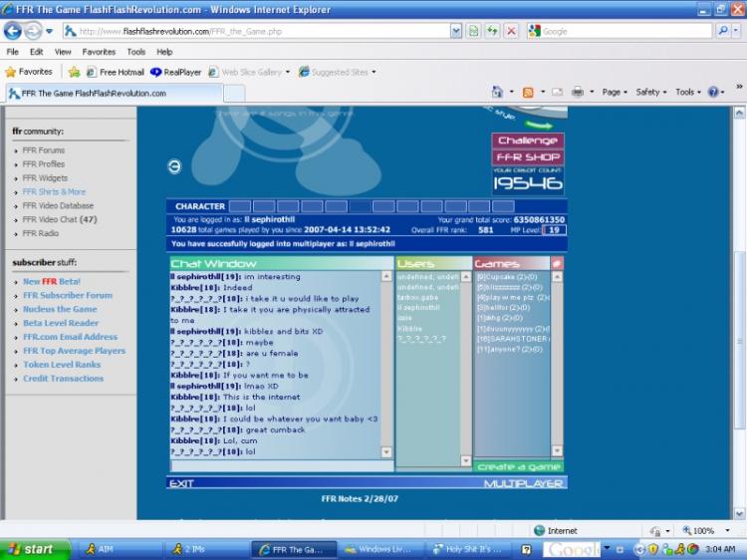The image size is (747, 560).
Task: Click the search magnifier icon
Action: (x=723, y=31)
